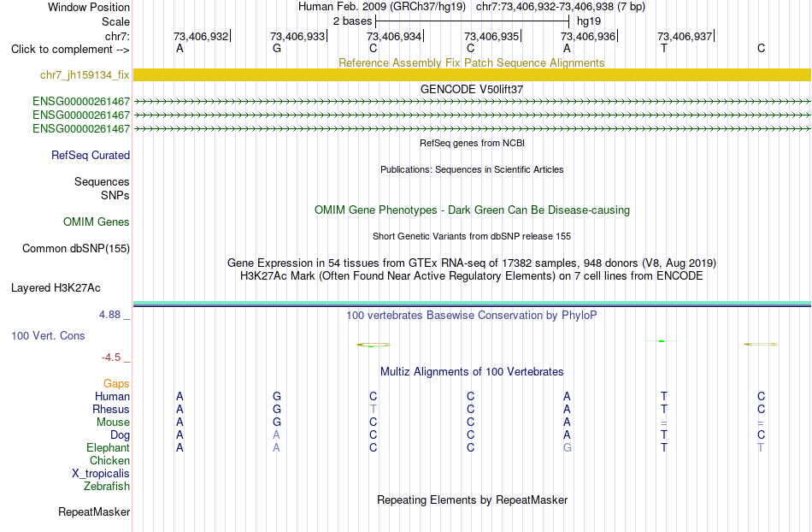This screenshot has height=532, width=812.
Task: Click the 73,406,936 position marker
Action: point(589,36)
